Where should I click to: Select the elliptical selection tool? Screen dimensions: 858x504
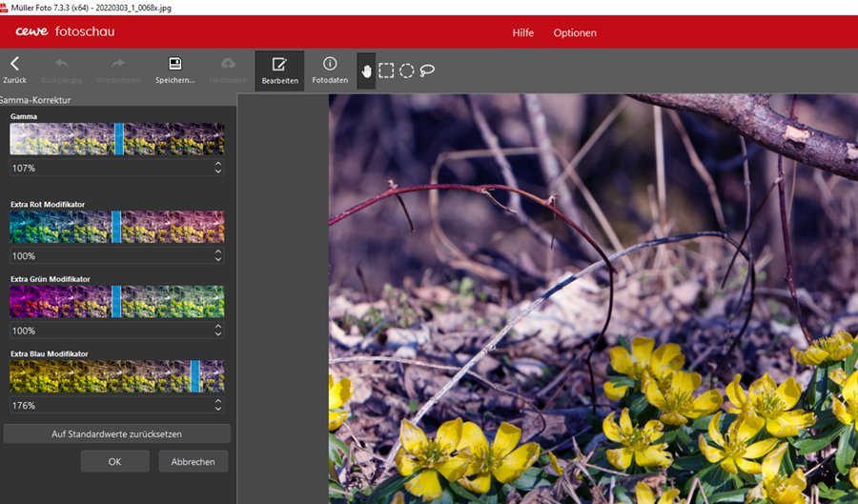click(x=406, y=71)
